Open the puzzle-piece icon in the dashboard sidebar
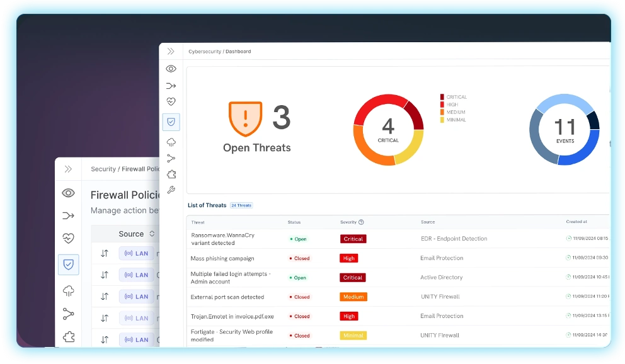The image size is (625, 364). pyautogui.click(x=171, y=174)
